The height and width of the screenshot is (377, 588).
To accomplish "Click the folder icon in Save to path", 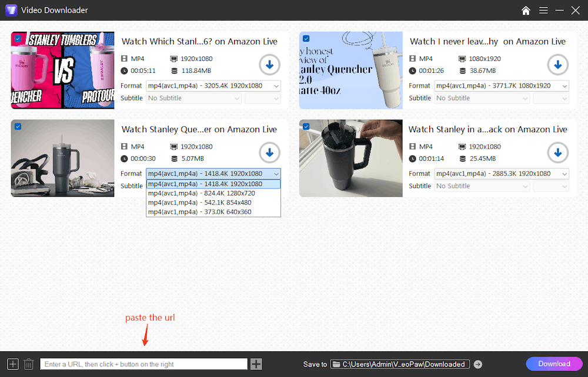I will click(x=336, y=364).
